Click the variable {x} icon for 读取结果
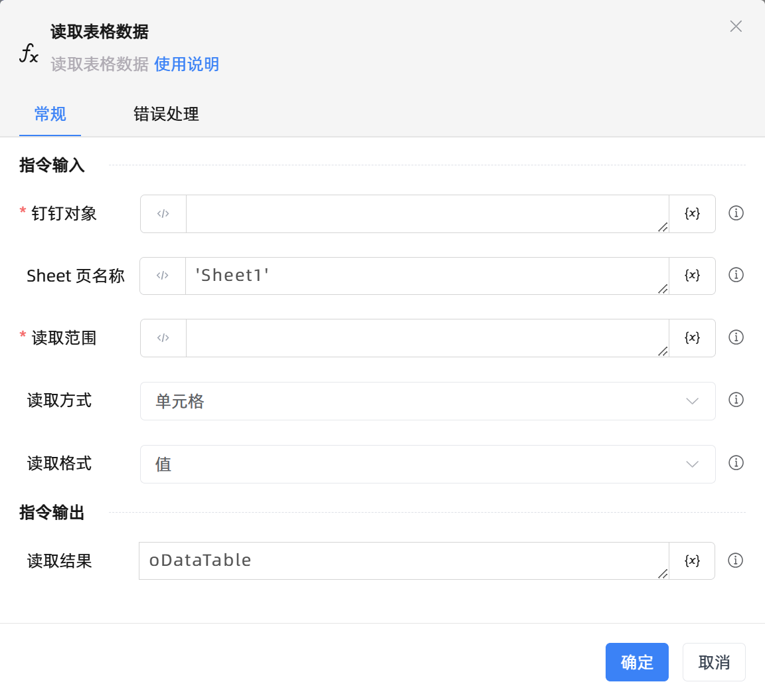This screenshot has width=765, height=700. point(692,561)
